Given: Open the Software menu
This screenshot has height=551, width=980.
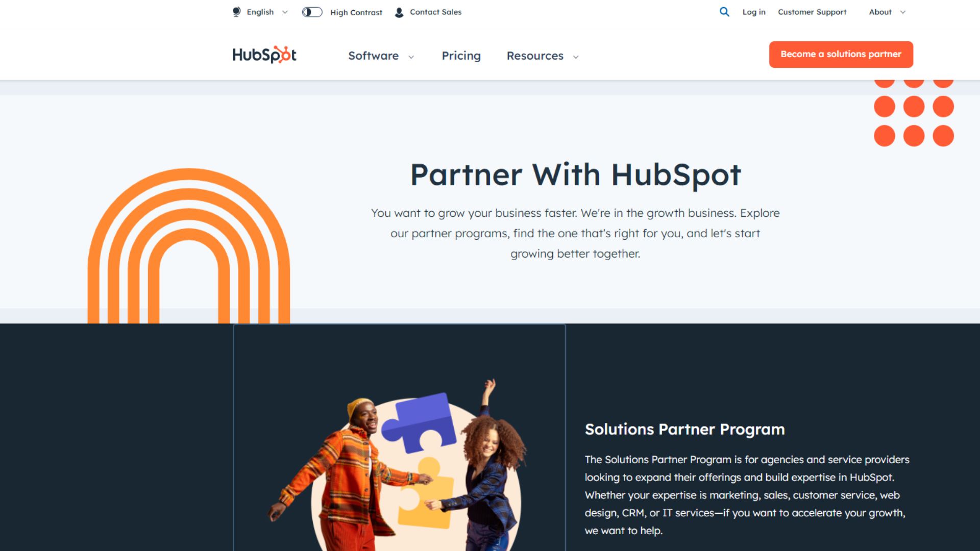Looking at the screenshot, I should 373,56.
